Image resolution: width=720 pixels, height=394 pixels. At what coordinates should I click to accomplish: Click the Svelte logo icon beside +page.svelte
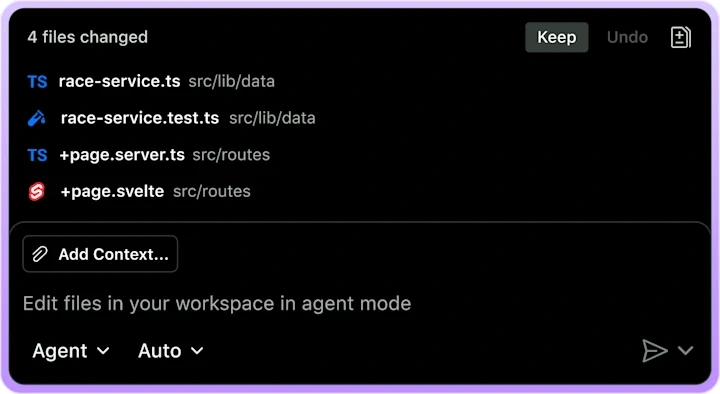37,191
